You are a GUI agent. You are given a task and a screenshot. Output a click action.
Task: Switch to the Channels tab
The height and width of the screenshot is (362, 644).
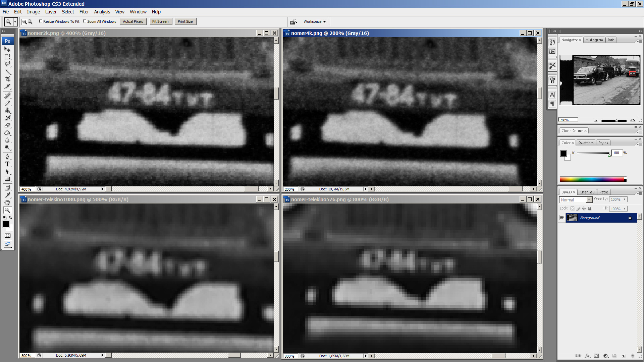point(587,192)
